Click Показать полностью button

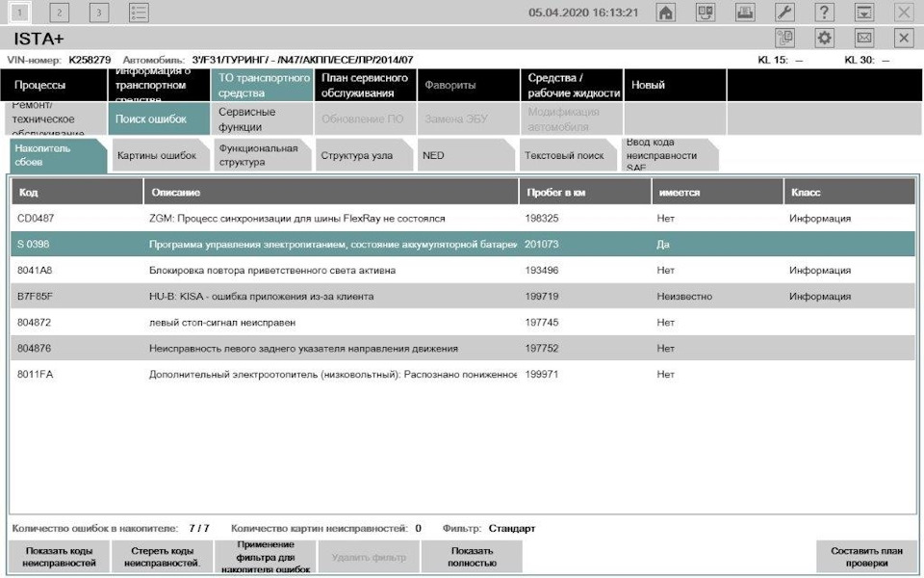click(x=472, y=557)
